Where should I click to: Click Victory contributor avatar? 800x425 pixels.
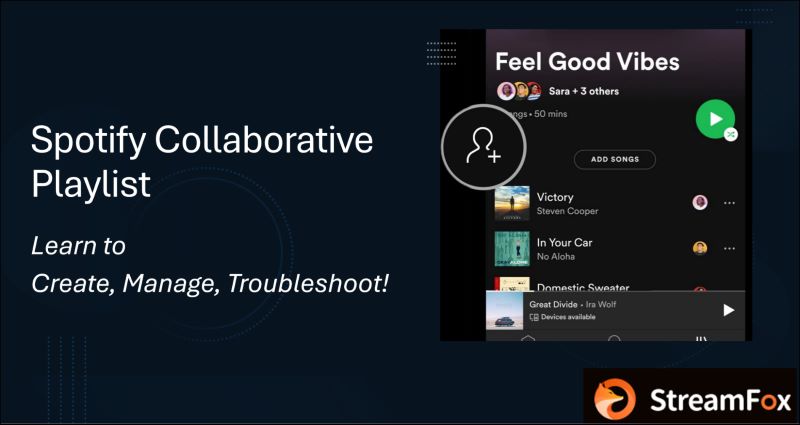pos(700,203)
